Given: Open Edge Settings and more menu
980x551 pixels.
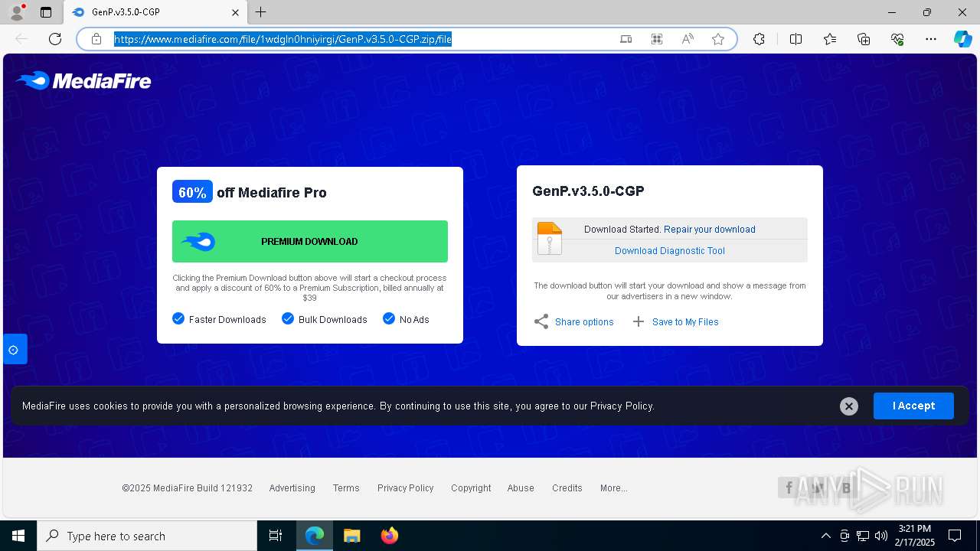Looking at the screenshot, I should click(x=931, y=39).
